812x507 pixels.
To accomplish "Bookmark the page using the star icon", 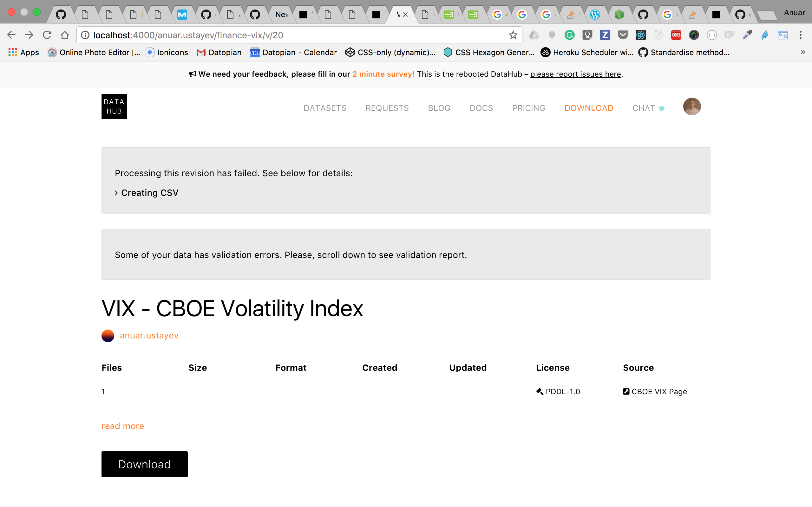I will pyautogui.click(x=513, y=35).
